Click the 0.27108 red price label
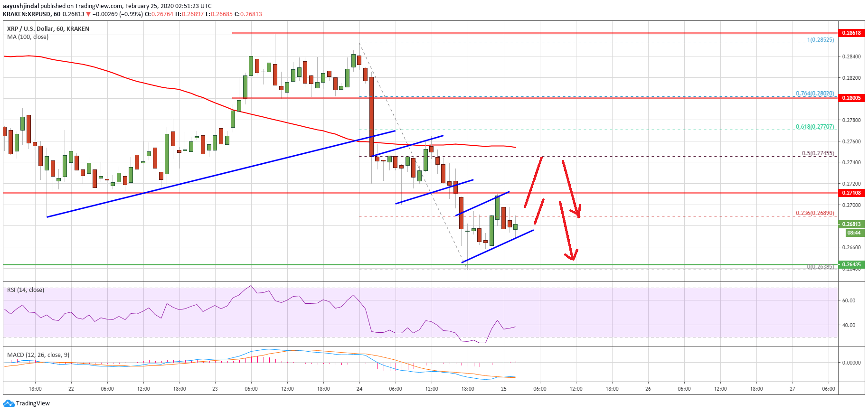This screenshot has height=412, width=868. (851, 193)
